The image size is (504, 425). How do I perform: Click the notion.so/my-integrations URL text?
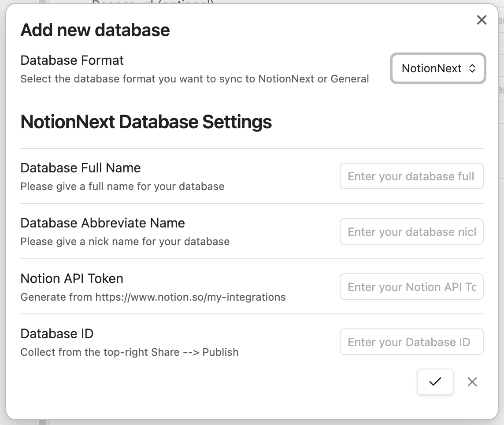(190, 297)
